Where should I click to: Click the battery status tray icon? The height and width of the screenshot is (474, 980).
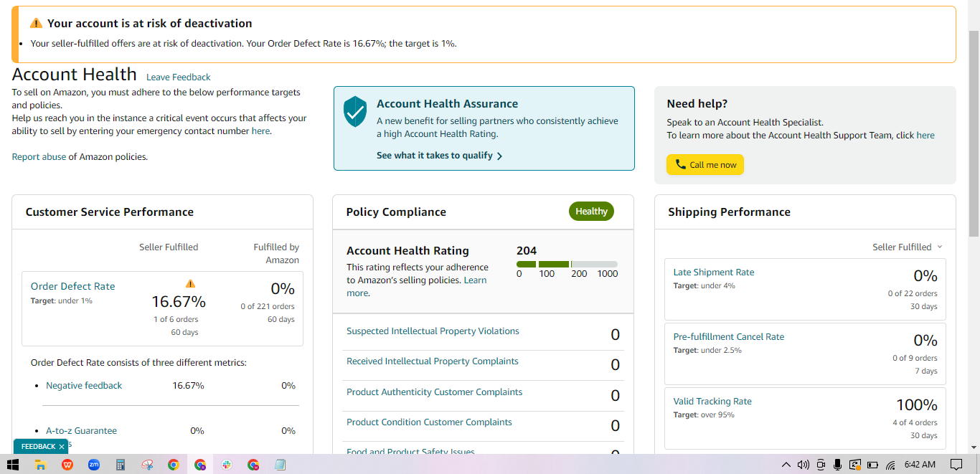coord(872,465)
